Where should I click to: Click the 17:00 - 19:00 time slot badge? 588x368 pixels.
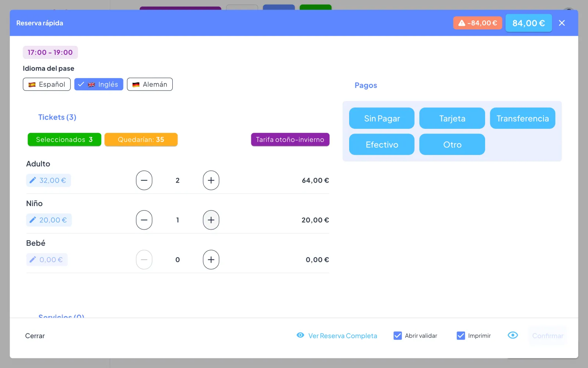pos(50,52)
